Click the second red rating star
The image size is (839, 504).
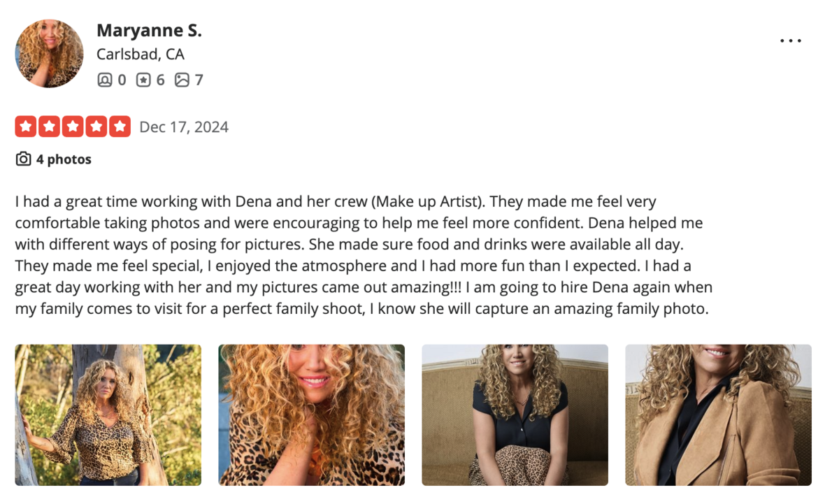pos(50,127)
